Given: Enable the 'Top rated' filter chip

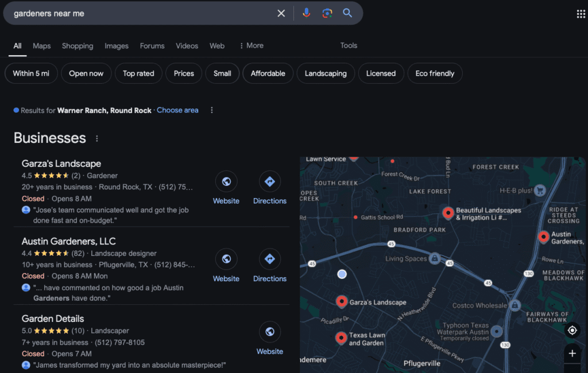Looking at the screenshot, I should (138, 73).
